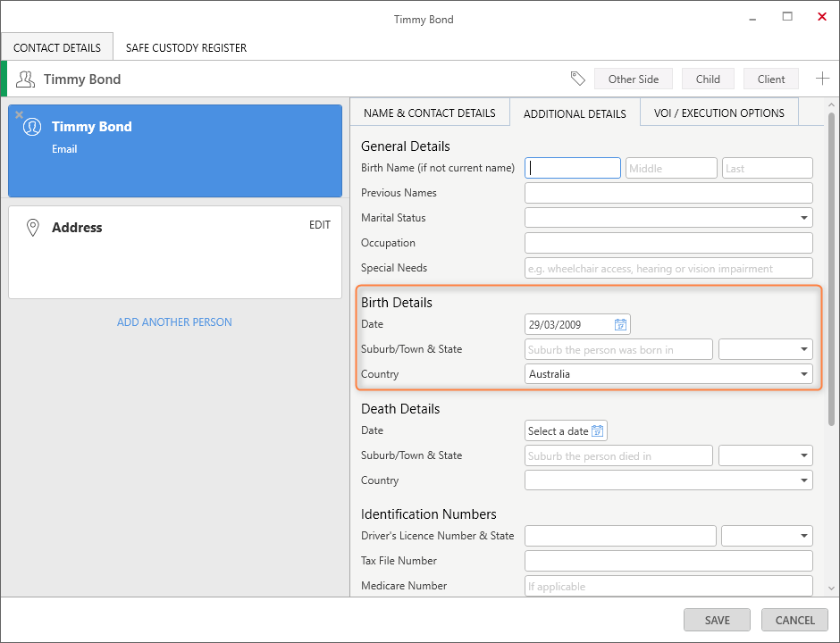
Task: Expand the Marital Status dropdown
Action: [x=803, y=218]
